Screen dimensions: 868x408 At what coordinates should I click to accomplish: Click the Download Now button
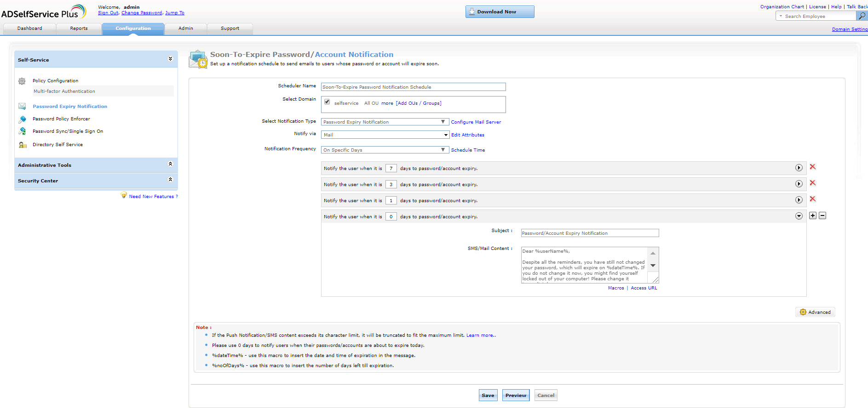[500, 12]
